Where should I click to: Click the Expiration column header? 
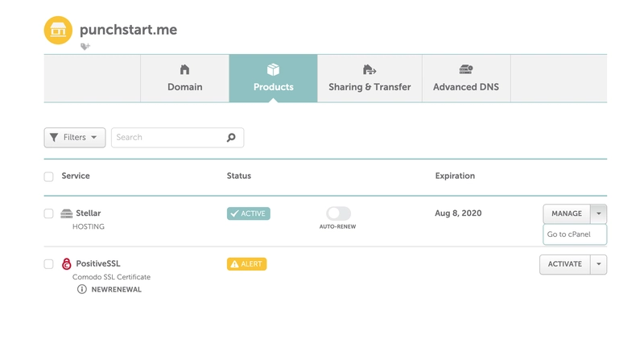[455, 176]
